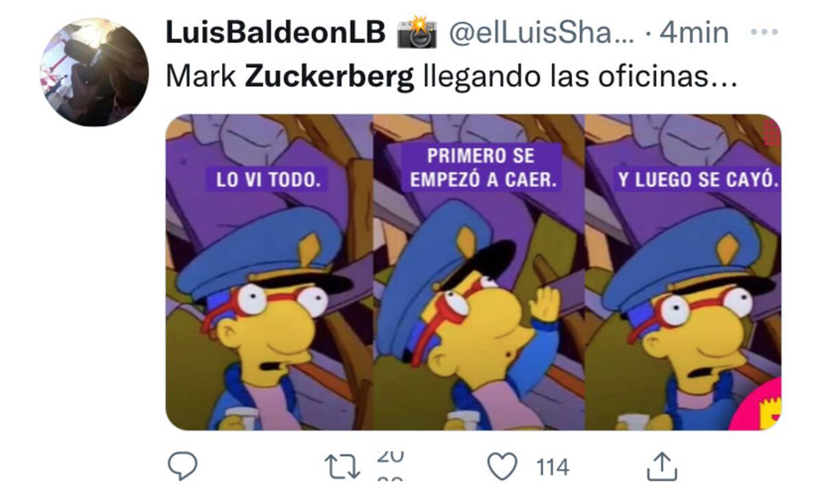Click the reply speech bubble icon
Image resolution: width=822 pixels, height=504 pixels.
point(183,467)
